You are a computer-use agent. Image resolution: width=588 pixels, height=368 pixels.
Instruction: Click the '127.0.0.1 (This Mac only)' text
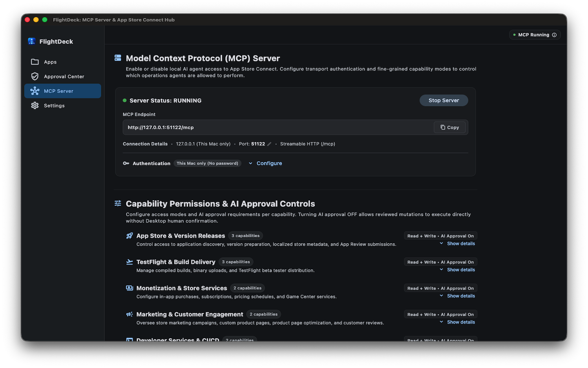pos(203,144)
